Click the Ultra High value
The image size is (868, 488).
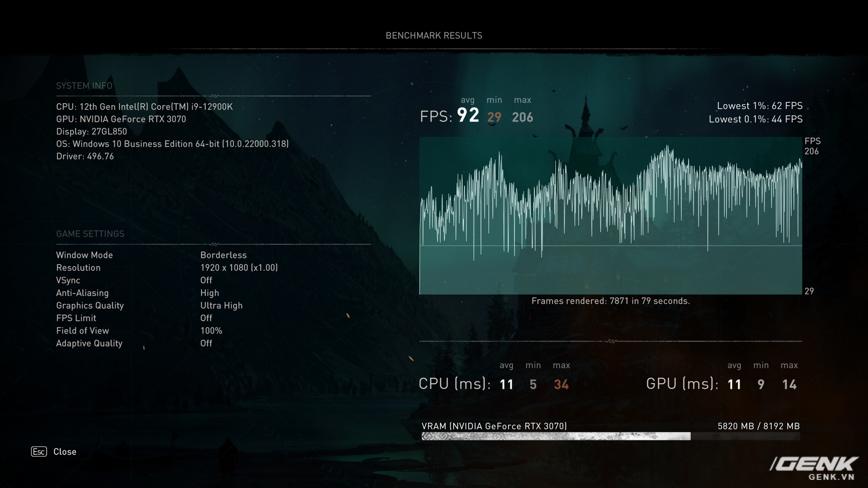click(x=221, y=305)
